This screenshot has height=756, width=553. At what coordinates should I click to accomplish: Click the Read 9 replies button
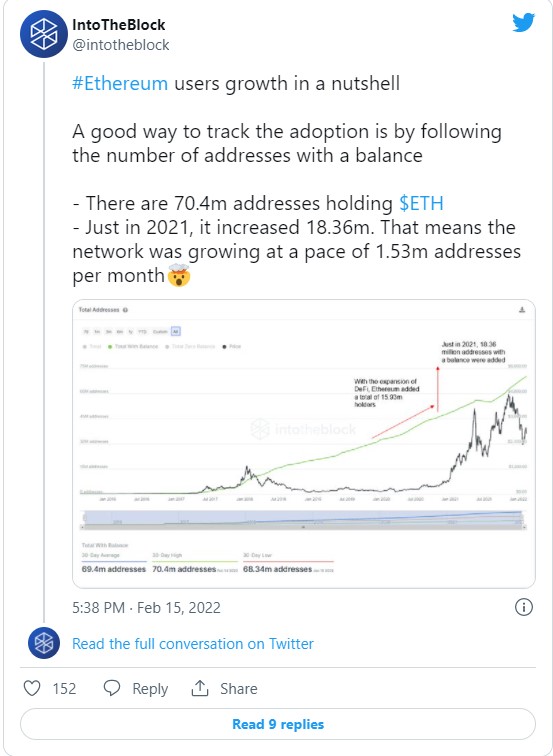coord(278,724)
